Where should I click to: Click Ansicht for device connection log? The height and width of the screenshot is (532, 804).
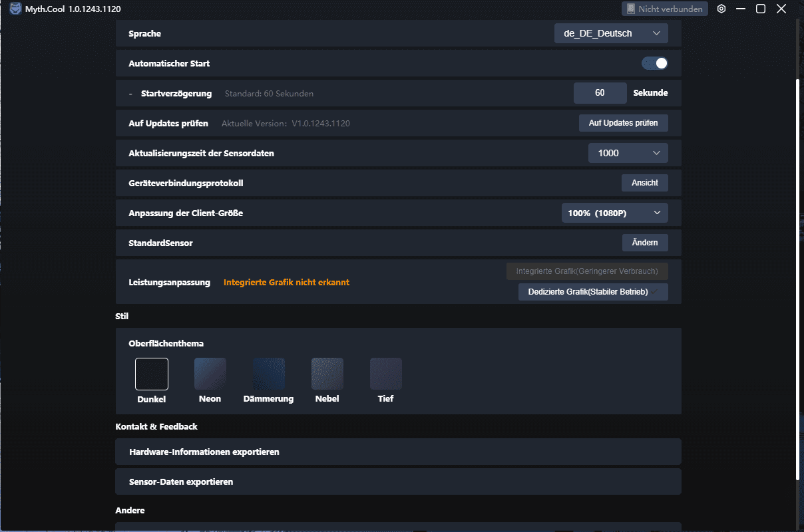pos(644,183)
